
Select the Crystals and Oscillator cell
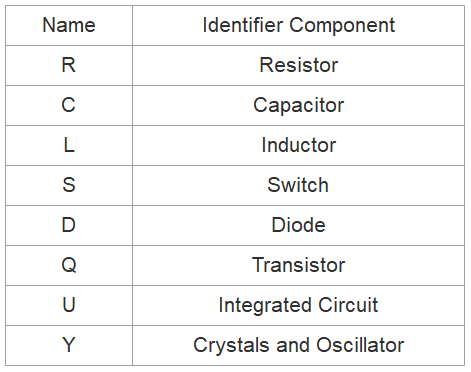(298, 345)
